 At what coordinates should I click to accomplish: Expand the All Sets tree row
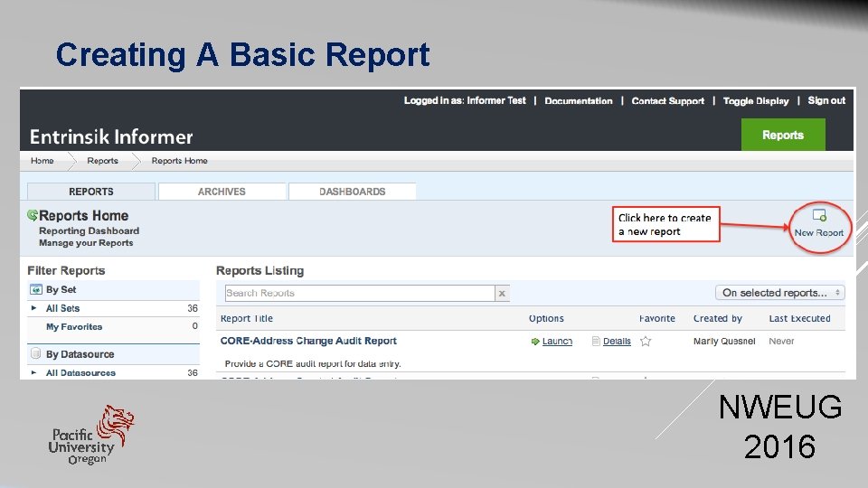(x=34, y=307)
